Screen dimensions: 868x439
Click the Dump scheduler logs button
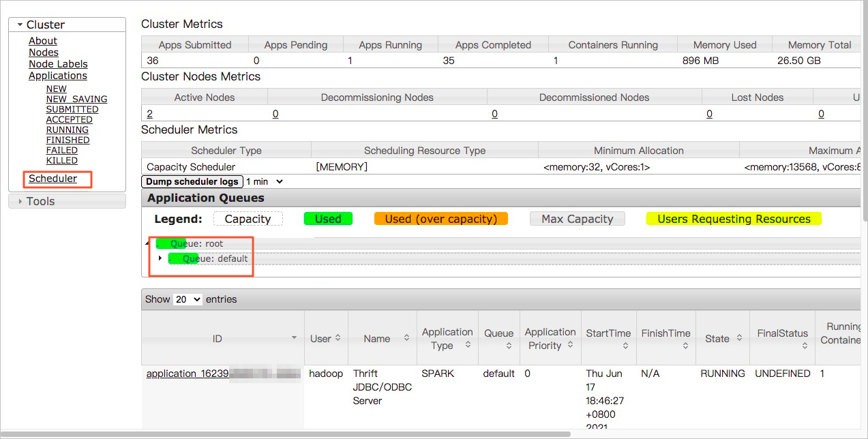click(192, 181)
